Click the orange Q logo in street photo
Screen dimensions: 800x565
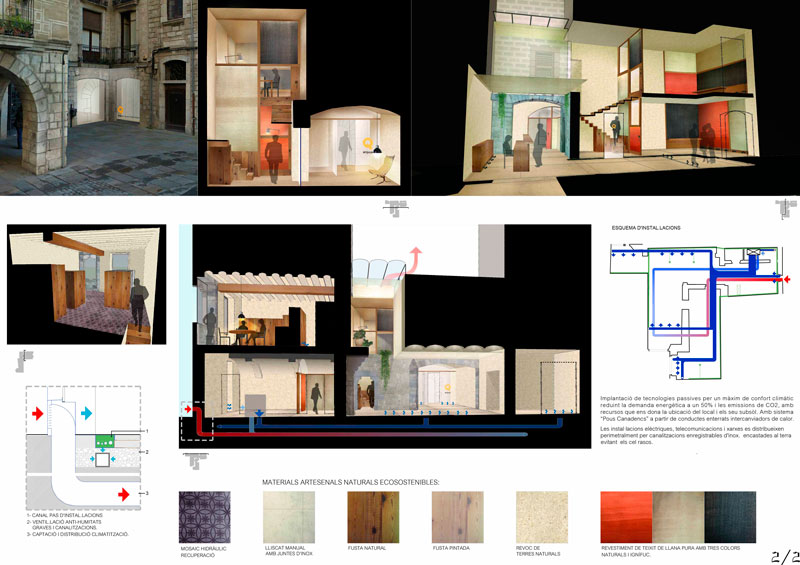click(x=120, y=109)
